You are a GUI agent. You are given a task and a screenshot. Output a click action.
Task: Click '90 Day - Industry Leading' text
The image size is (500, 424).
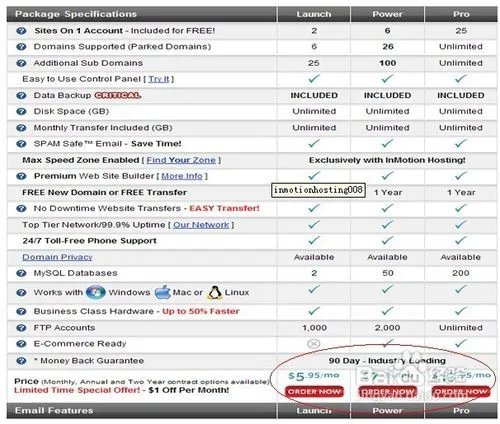(x=387, y=361)
